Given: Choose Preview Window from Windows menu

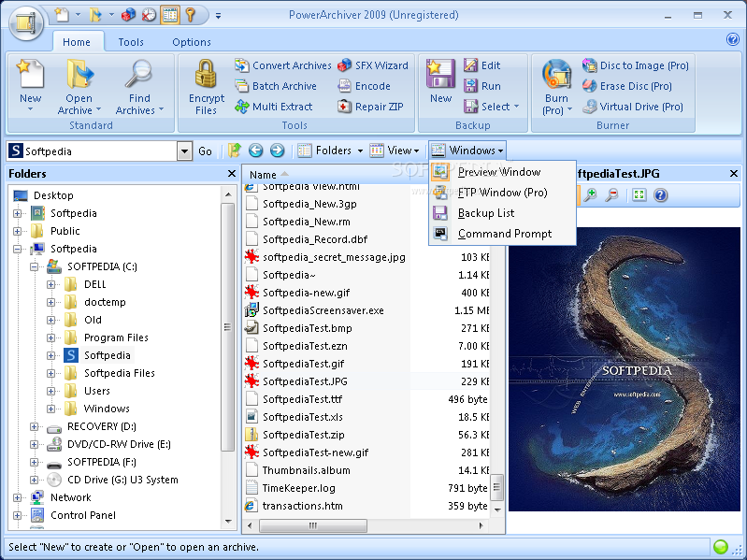Looking at the screenshot, I should coord(502,172).
